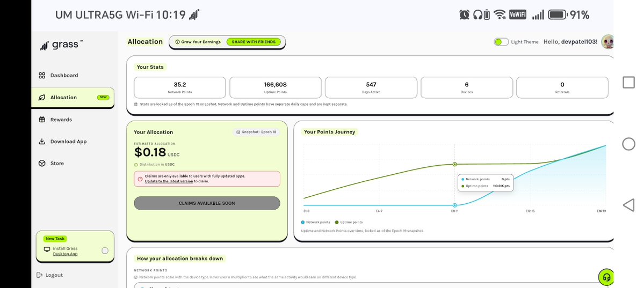Toggle Network points legend entry

(315, 223)
